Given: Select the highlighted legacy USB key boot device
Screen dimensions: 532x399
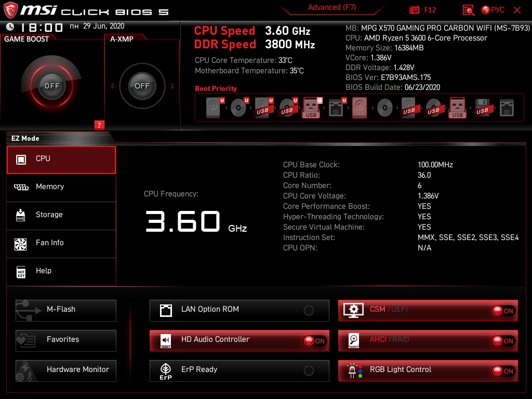Looking at the screenshot, I should point(458,108).
